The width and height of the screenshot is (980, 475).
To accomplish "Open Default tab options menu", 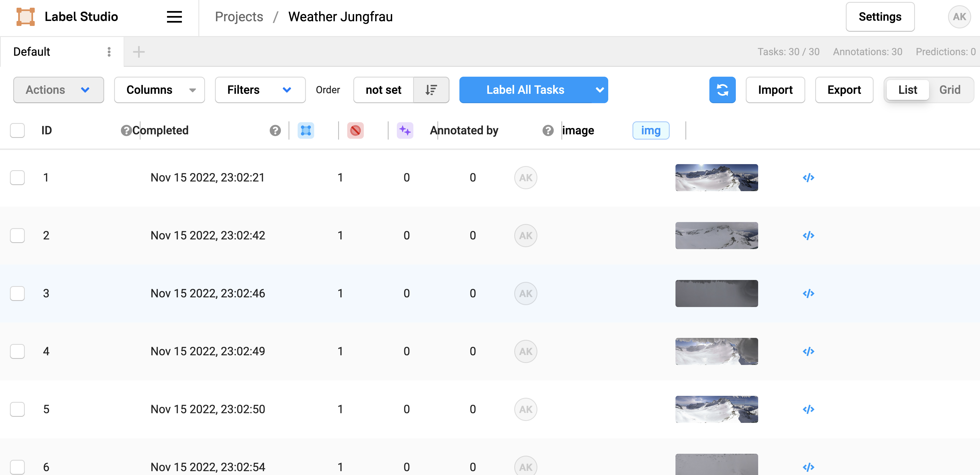I will [109, 52].
